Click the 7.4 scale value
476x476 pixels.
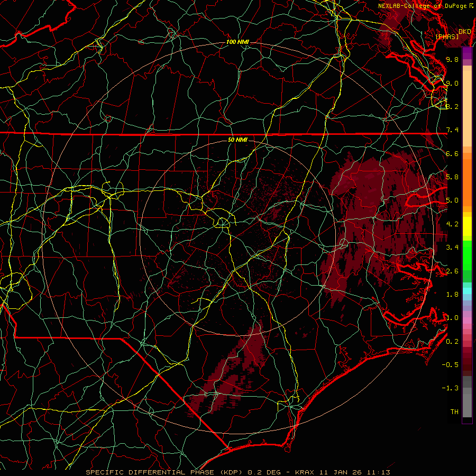point(452,130)
